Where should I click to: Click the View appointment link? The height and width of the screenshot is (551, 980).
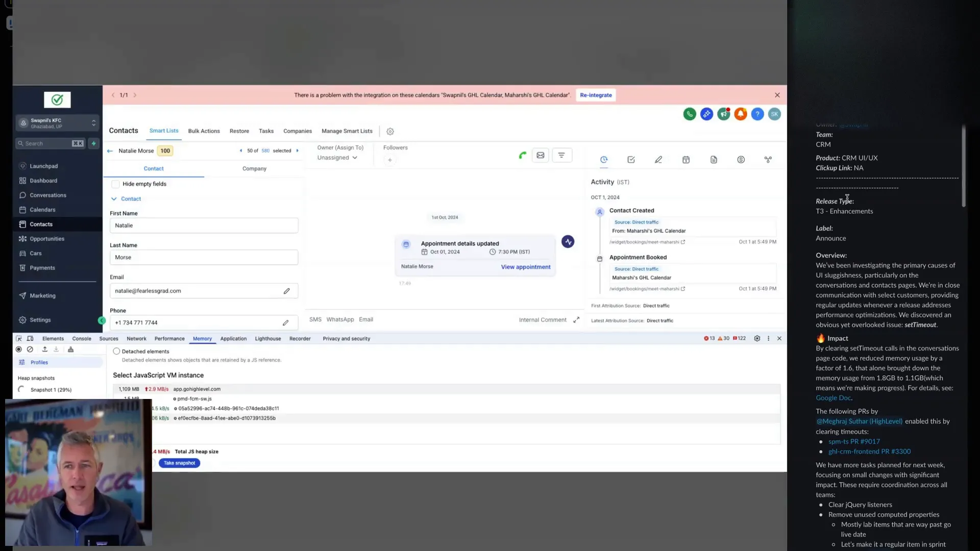coord(526,267)
